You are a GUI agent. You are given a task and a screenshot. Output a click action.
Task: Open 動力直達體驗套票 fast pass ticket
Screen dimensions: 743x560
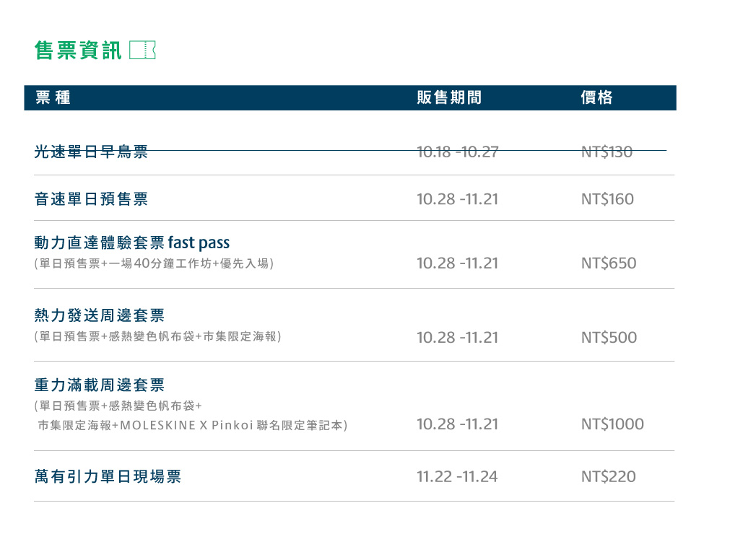click(131, 242)
